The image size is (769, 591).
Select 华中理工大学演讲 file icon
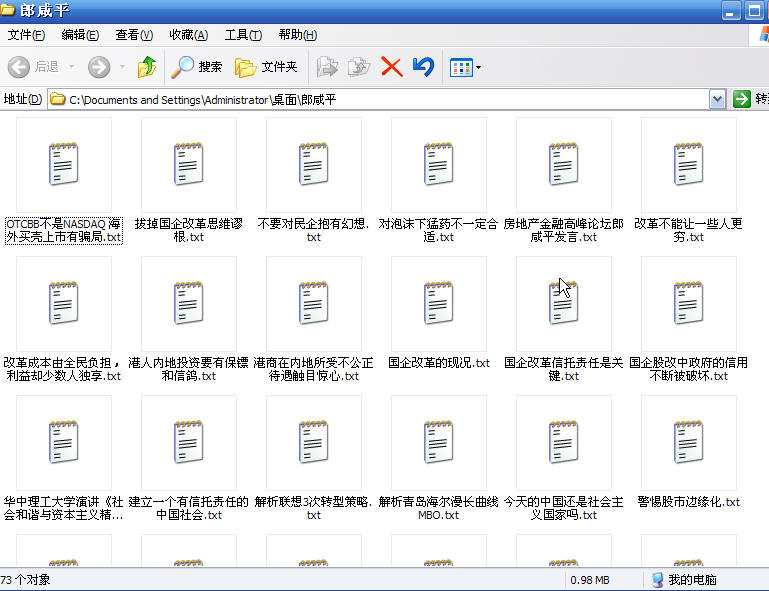64,442
